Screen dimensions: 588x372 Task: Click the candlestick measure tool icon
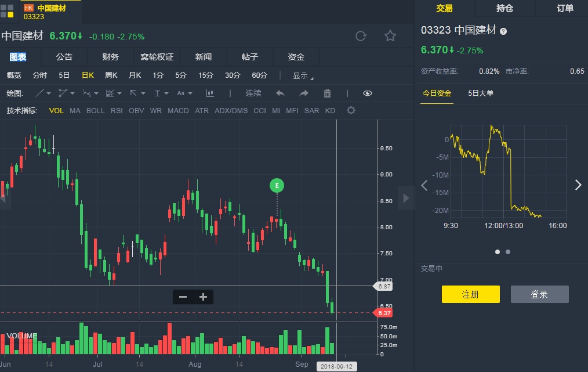210,93
